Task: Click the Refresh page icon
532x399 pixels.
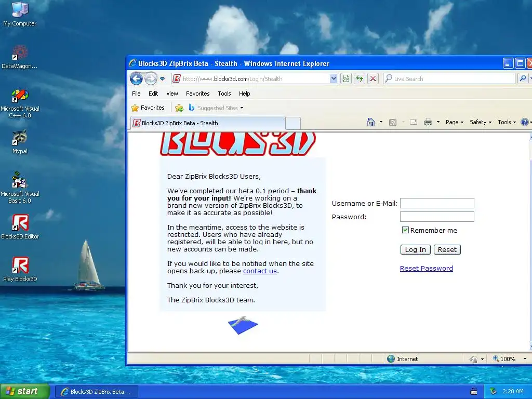Action: (x=360, y=79)
